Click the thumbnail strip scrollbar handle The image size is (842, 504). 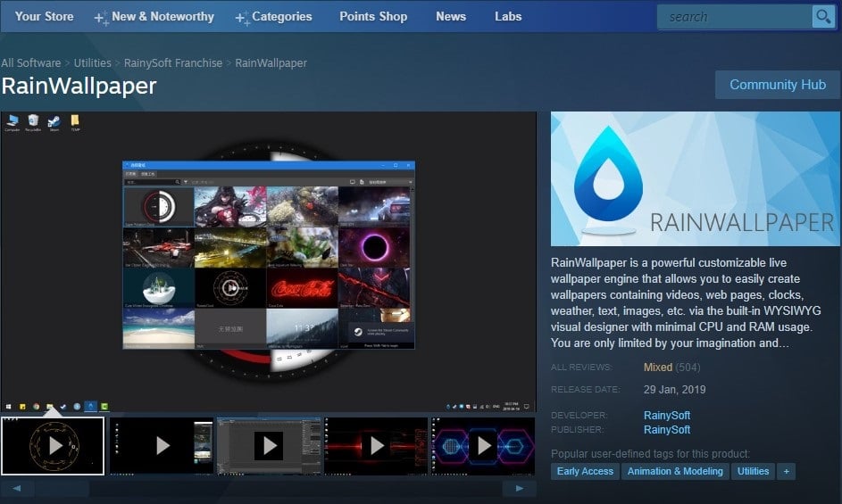pyautogui.click(x=63, y=489)
